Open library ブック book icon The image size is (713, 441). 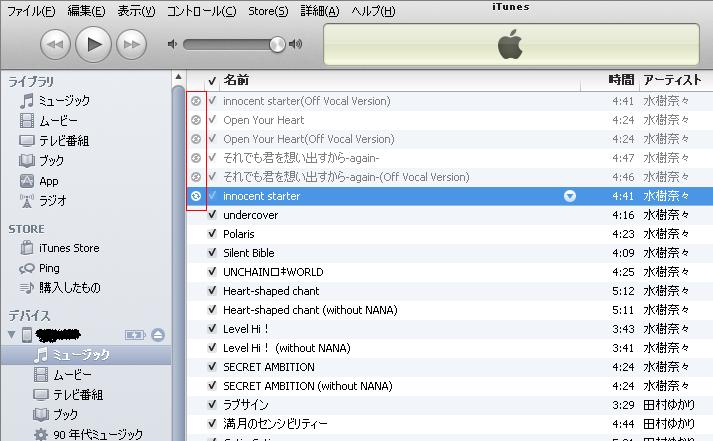click(27, 160)
